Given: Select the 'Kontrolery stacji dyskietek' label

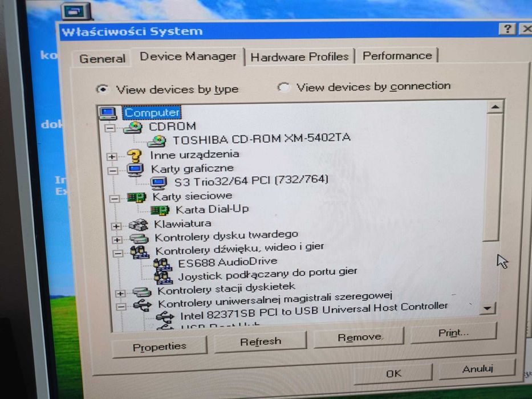Looking at the screenshot, I should click(x=226, y=289).
